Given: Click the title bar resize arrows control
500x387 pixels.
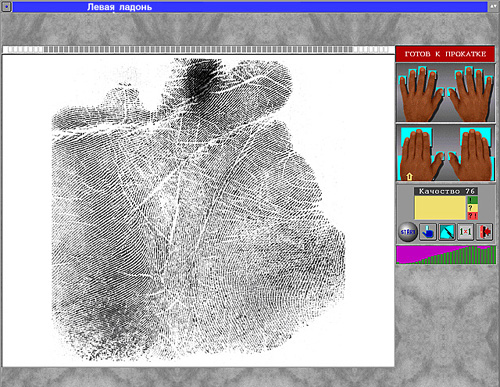Looking at the screenshot, I should pyautogui.click(x=493, y=7).
